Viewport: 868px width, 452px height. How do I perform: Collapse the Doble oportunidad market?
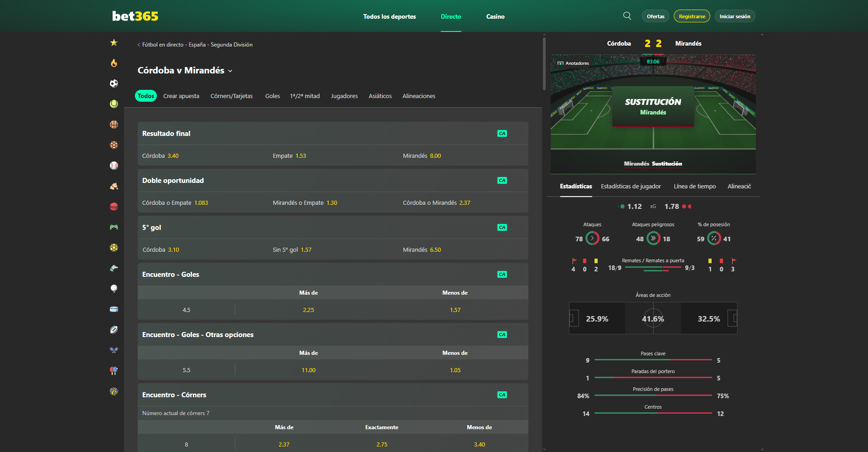point(333,181)
